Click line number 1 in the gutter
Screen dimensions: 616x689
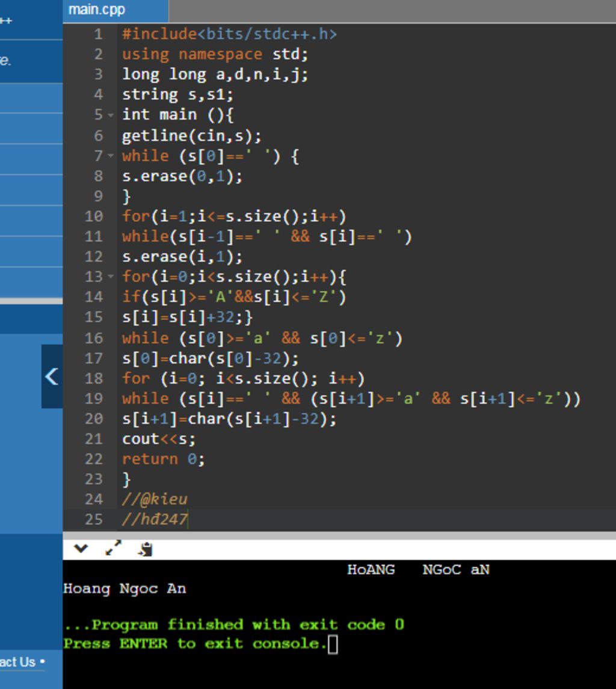pos(97,34)
